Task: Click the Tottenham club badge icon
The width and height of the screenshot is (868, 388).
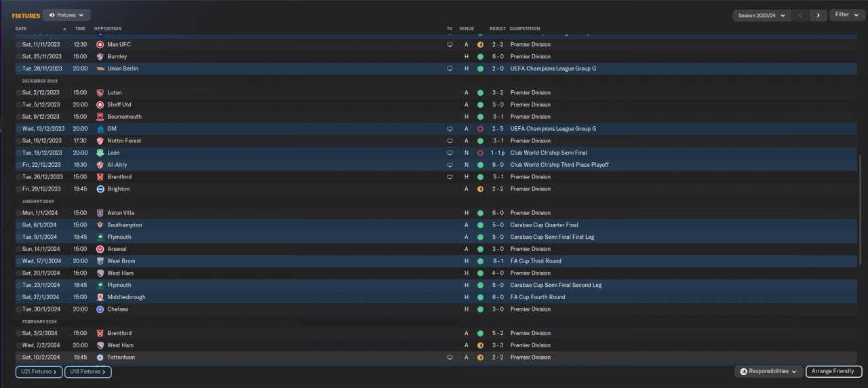Action: coord(100,357)
